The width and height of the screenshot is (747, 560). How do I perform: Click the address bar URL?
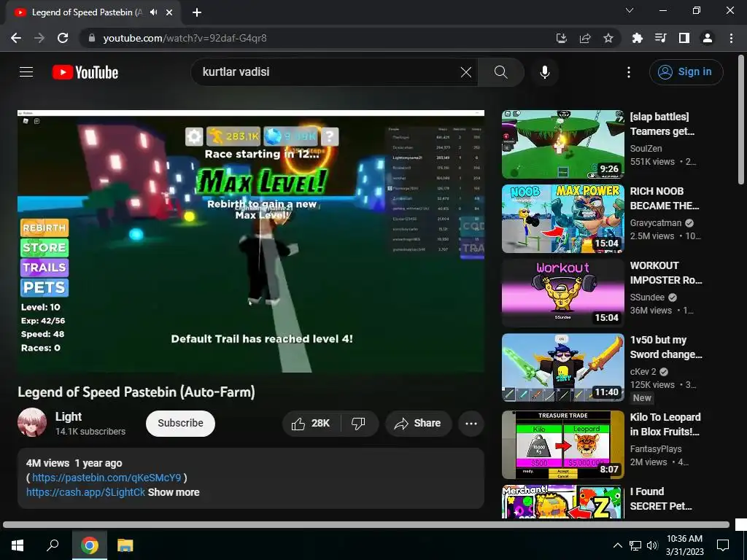[185, 38]
